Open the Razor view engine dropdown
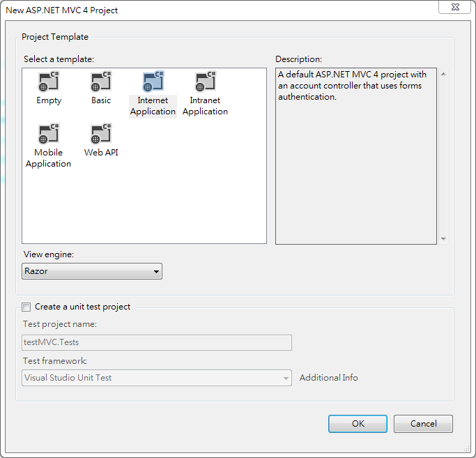Image resolution: width=476 pixels, height=458 pixels. (92, 271)
